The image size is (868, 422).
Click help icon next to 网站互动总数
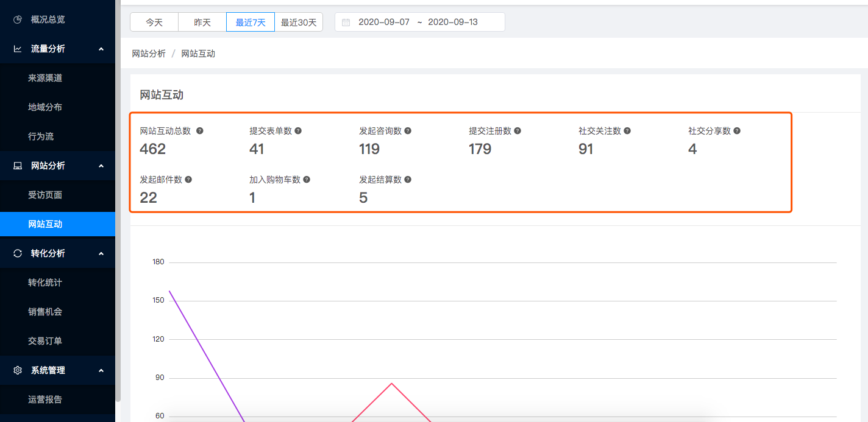point(200,131)
